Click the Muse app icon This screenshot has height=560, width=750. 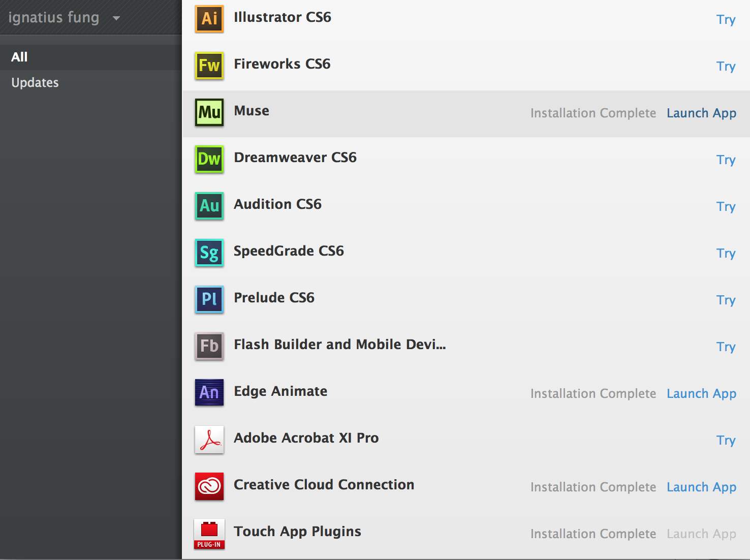coord(209,112)
